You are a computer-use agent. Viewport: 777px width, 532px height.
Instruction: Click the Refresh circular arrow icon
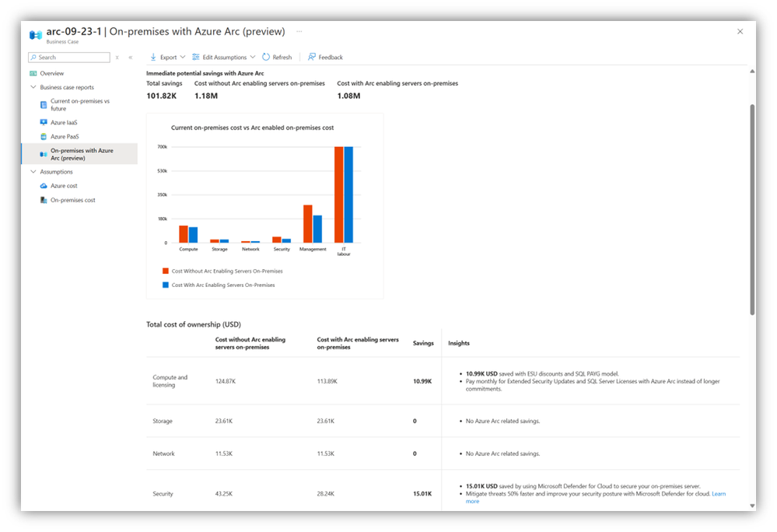click(266, 57)
